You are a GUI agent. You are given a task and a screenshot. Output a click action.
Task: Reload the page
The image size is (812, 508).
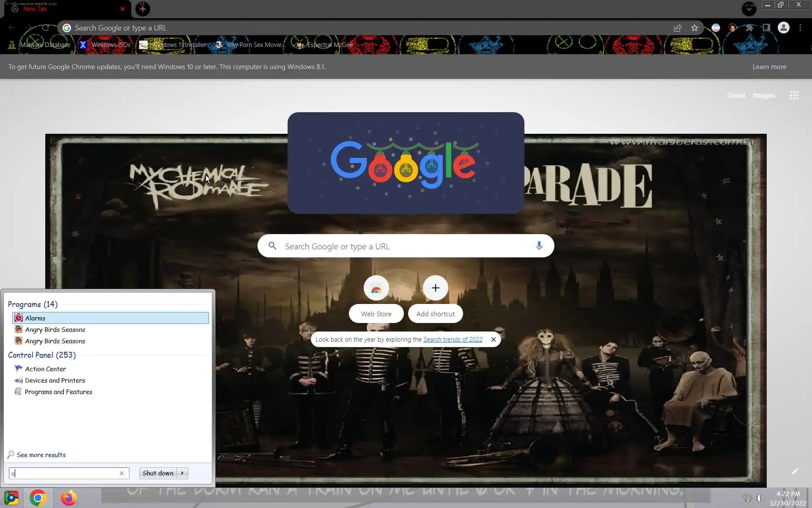pos(45,28)
